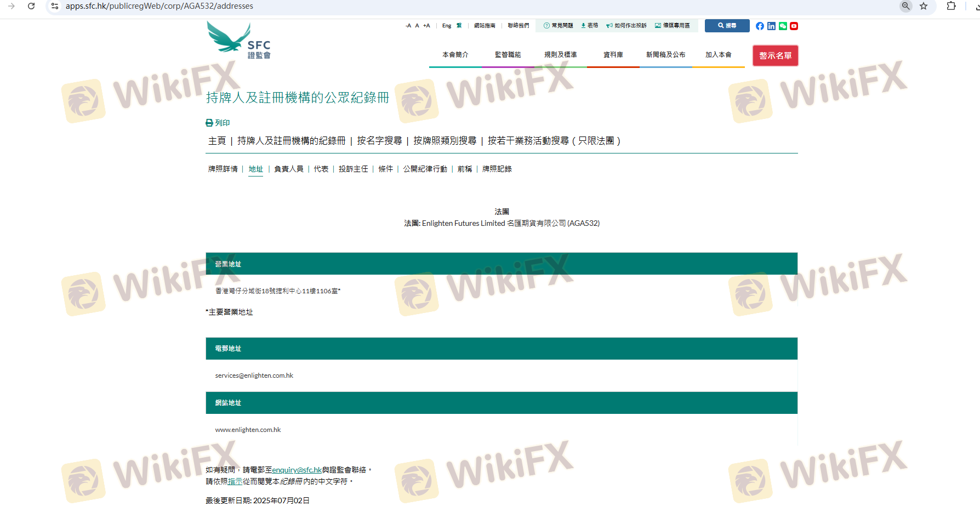Expand the 本會簡介 navigation menu
Screen dimensions: 980x512
tap(455, 55)
